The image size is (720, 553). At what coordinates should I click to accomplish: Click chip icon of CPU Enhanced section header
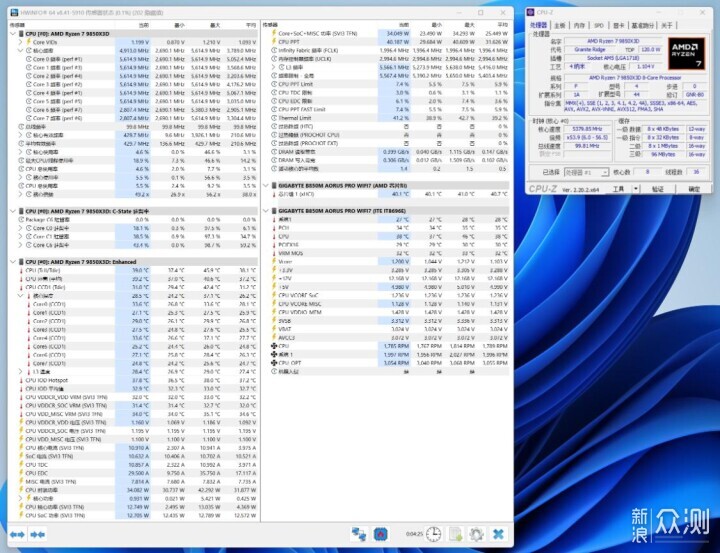21,262
